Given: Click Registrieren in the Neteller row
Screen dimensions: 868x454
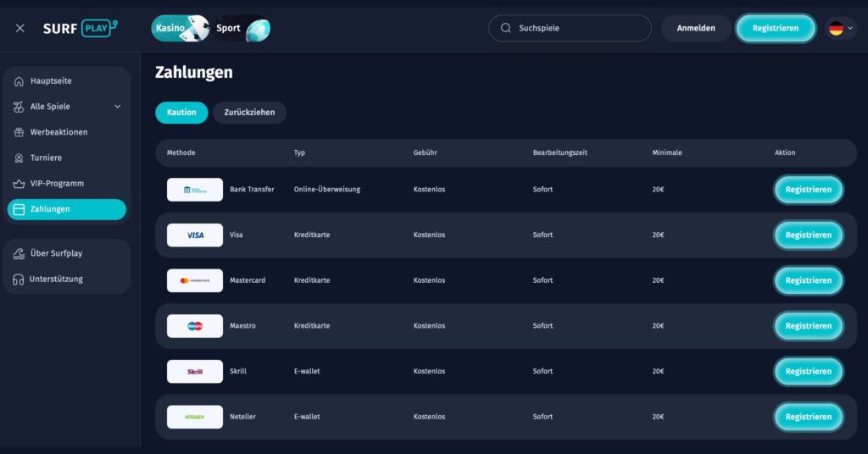Looking at the screenshot, I should pos(808,417).
